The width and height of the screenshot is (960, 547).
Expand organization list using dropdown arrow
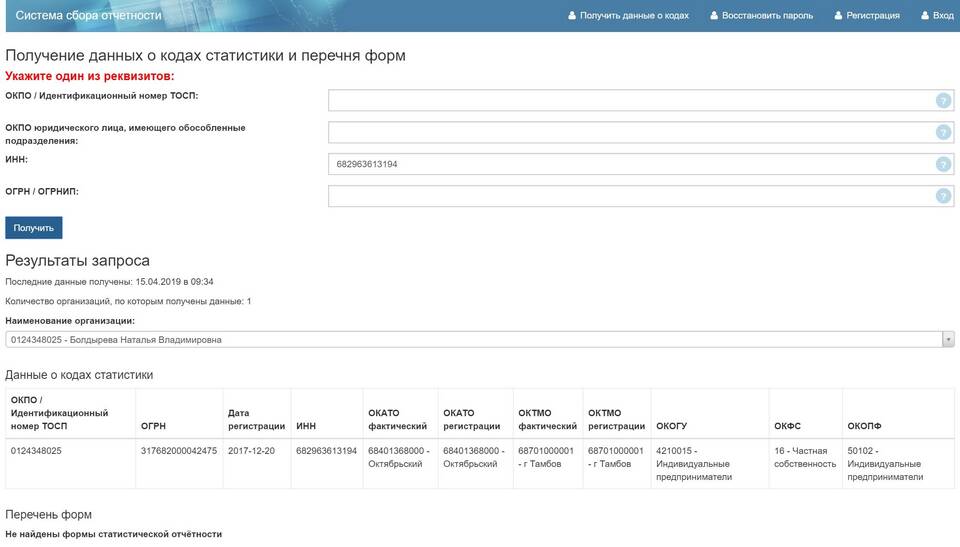(948, 340)
